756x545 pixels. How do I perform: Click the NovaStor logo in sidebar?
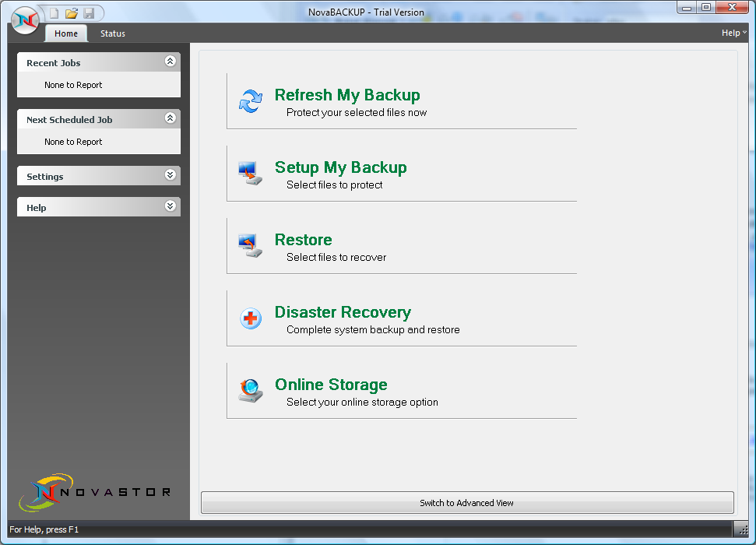pos(94,492)
